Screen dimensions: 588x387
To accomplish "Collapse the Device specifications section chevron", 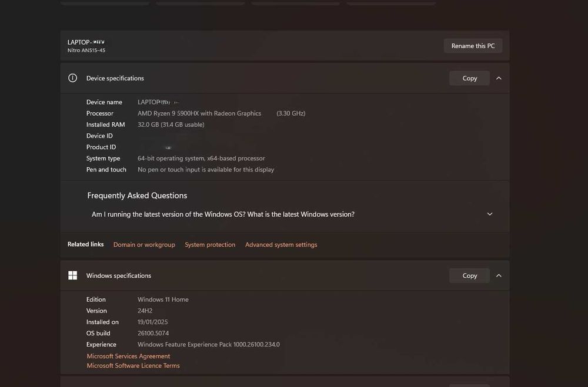I will pyautogui.click(x=499, y=78).
